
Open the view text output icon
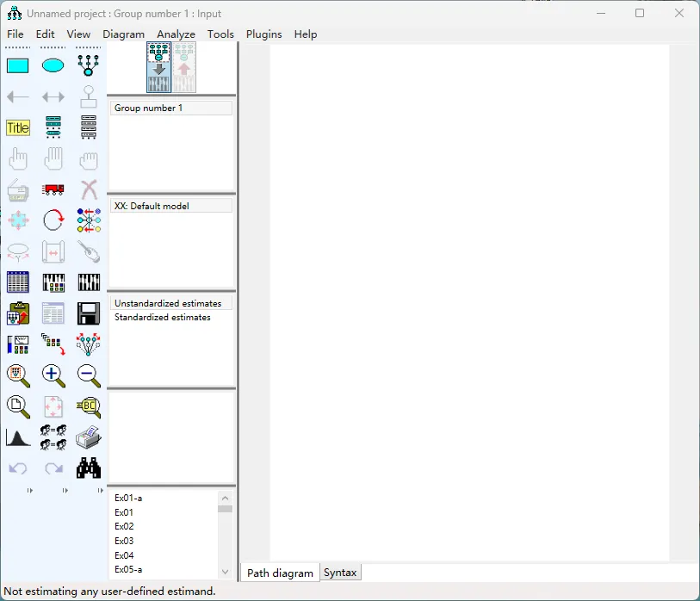(x=53, y=313)
